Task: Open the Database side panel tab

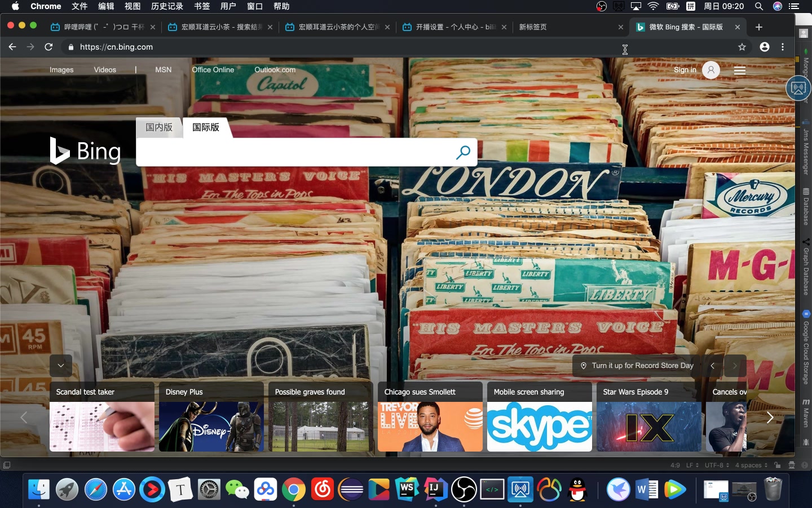Action: point(806,206)
